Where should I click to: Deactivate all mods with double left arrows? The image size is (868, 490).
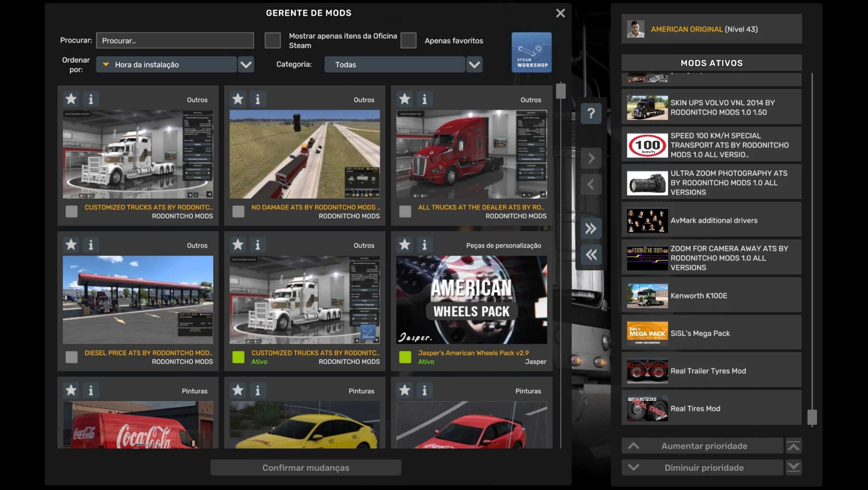[x=591, y=255]
